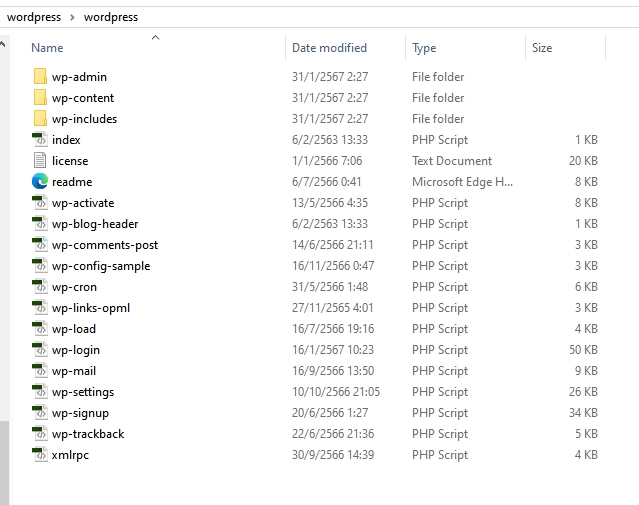Sort files by Date modified column
Screen dimensions: 639x505
pos(329,48)
